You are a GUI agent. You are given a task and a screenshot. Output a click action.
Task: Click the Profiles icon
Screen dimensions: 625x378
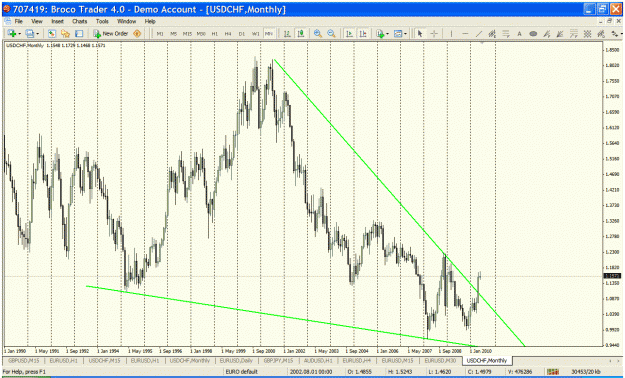tap(29, 34)
